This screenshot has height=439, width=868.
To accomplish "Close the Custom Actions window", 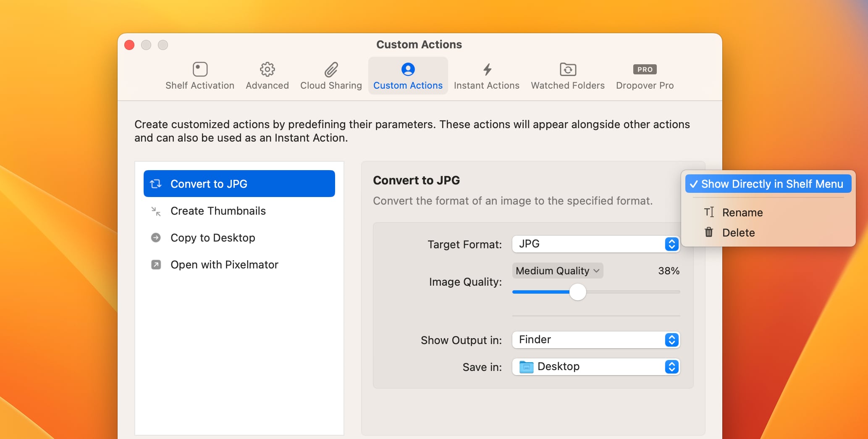I will pyautogui.click(x=129, y=45).
